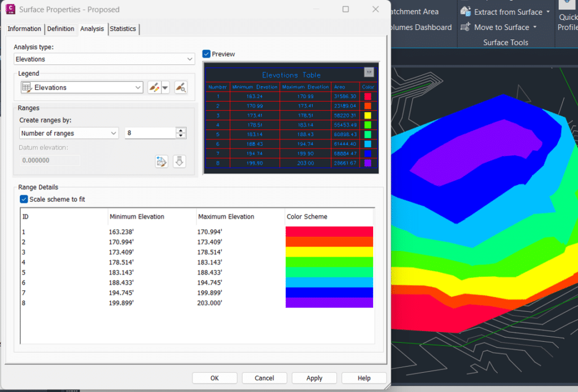
Task: Click the Apply button
Action: click(x=314, y=378)
